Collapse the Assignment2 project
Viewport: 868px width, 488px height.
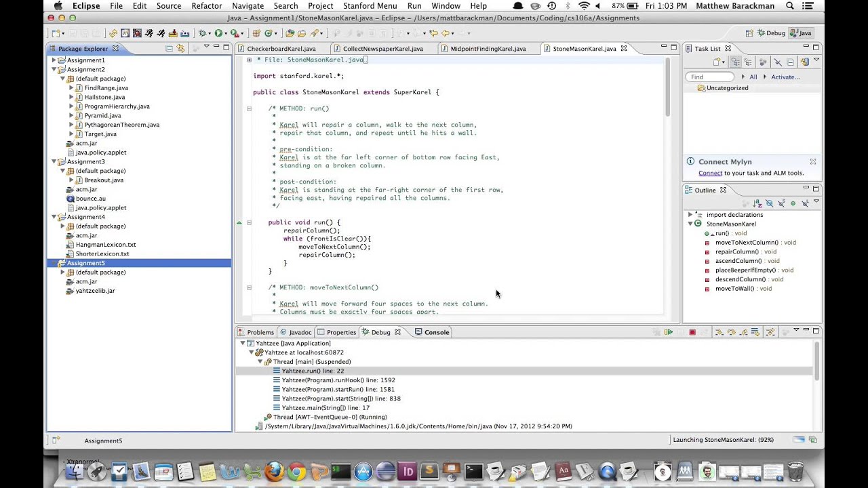pos(54,70)
